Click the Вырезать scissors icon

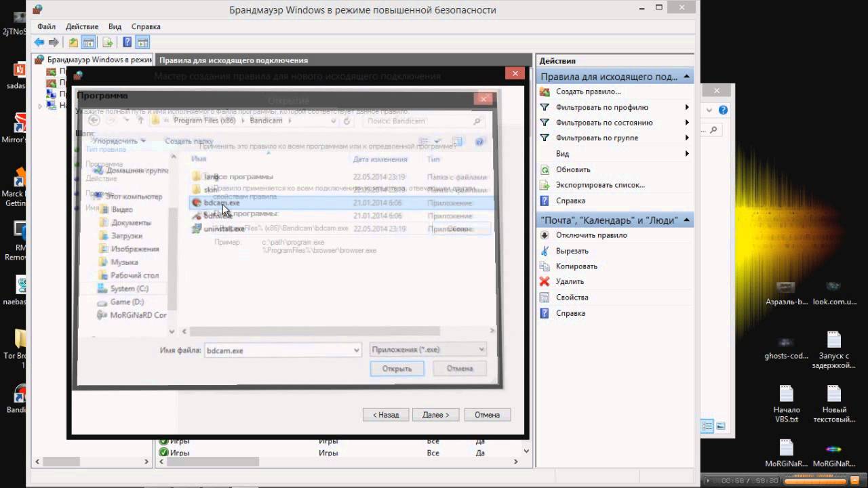point(544,251)
